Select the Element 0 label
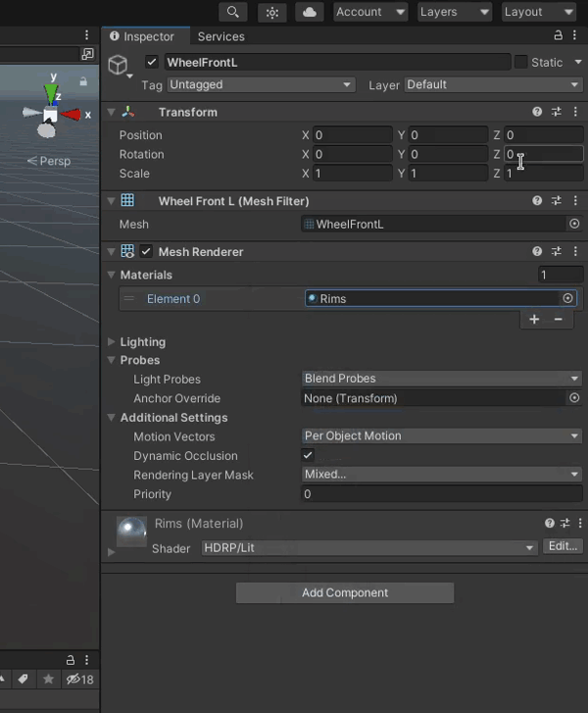The width and height of the screenshot is (588, 713). (173, 299)
